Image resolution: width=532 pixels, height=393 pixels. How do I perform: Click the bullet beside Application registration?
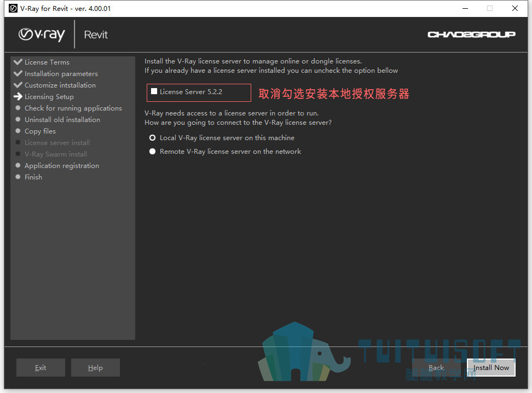[x=18, y=165]
